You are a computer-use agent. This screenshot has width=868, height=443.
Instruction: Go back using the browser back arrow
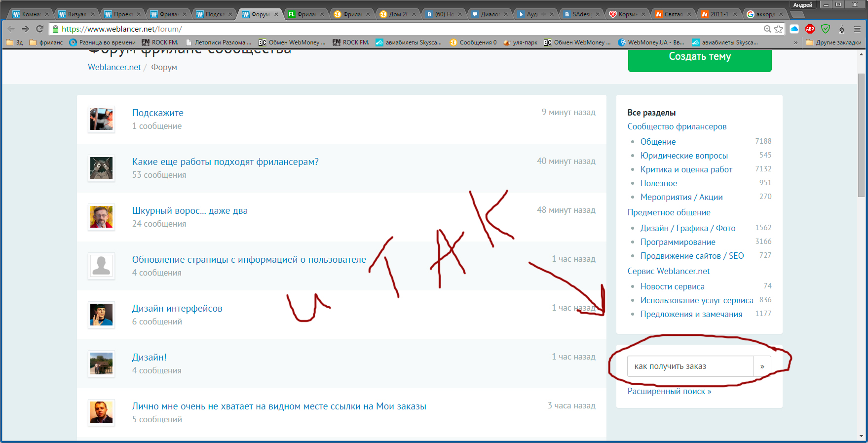pyautogui.click(x=11, y=29)
